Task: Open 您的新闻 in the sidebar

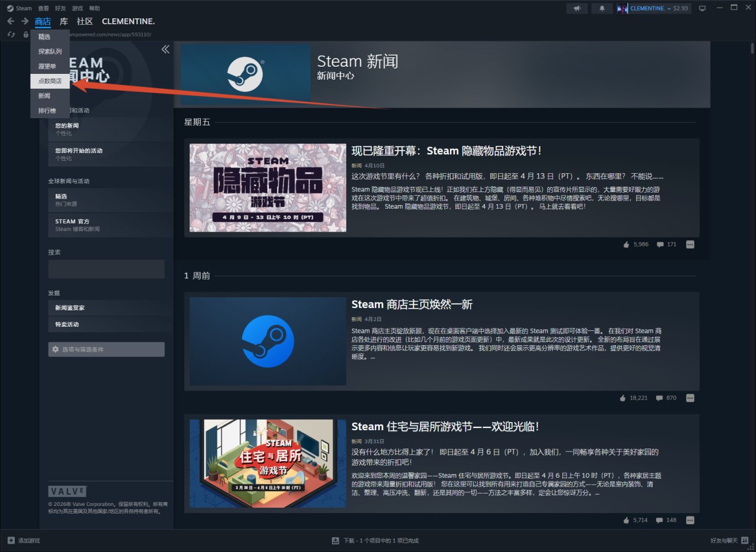Action: (x=110, y=129)
